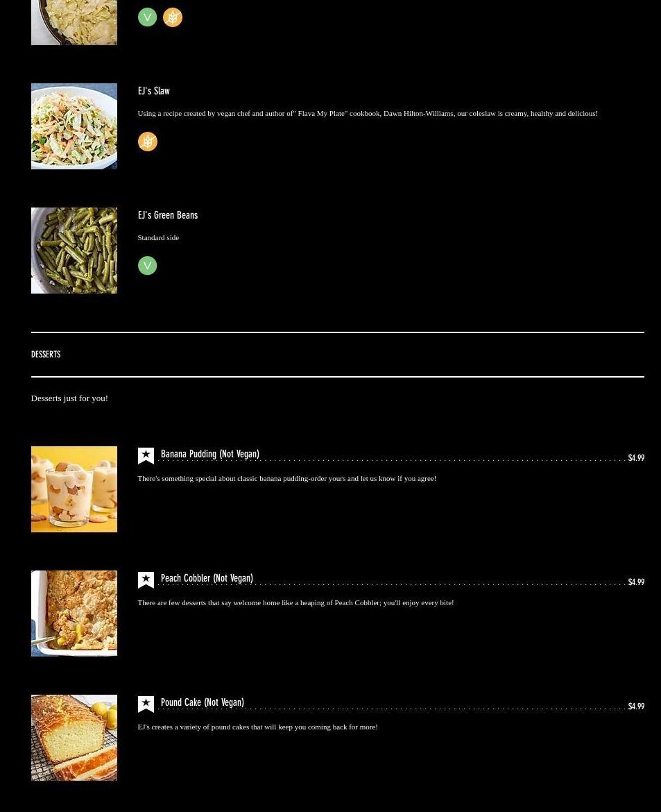Click the Pound Cake $4.99 price
This screenshot has width=661, height=812.
[636, 707]
